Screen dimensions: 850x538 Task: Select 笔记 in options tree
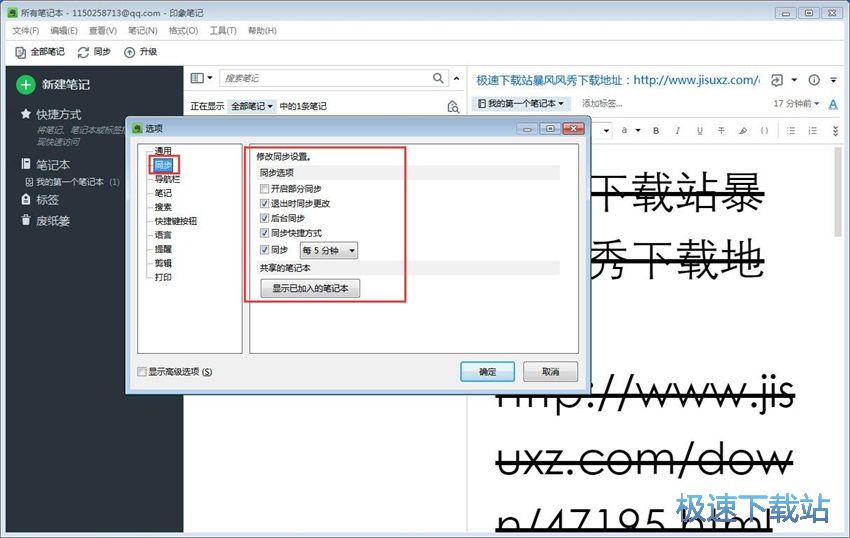pyautogui.click(x=163, y=193)
